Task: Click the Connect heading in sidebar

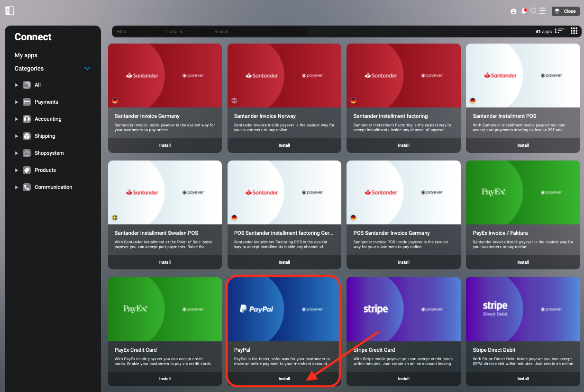Action: 33,37
